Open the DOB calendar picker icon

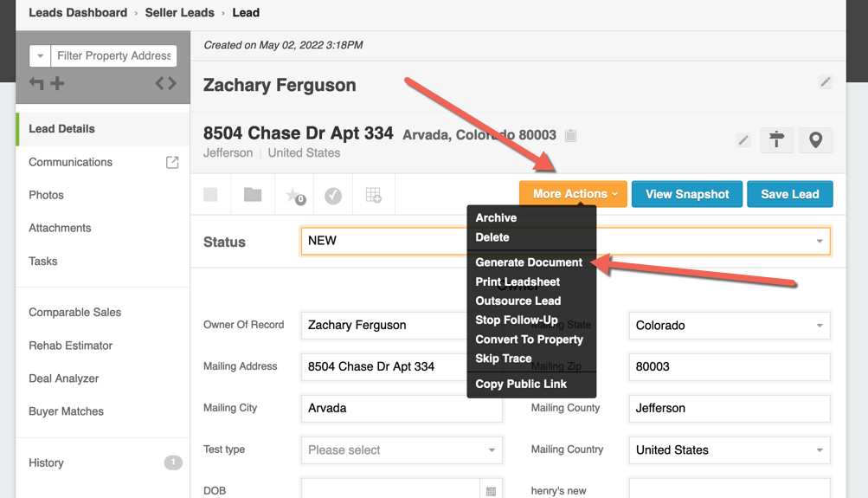tap(491, 491)
